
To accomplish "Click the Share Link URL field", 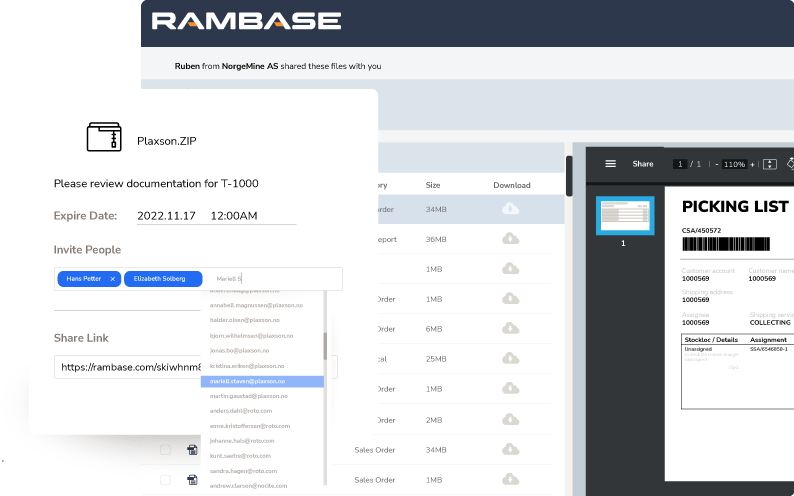I will pyautogui.click(x=195, y=367).
